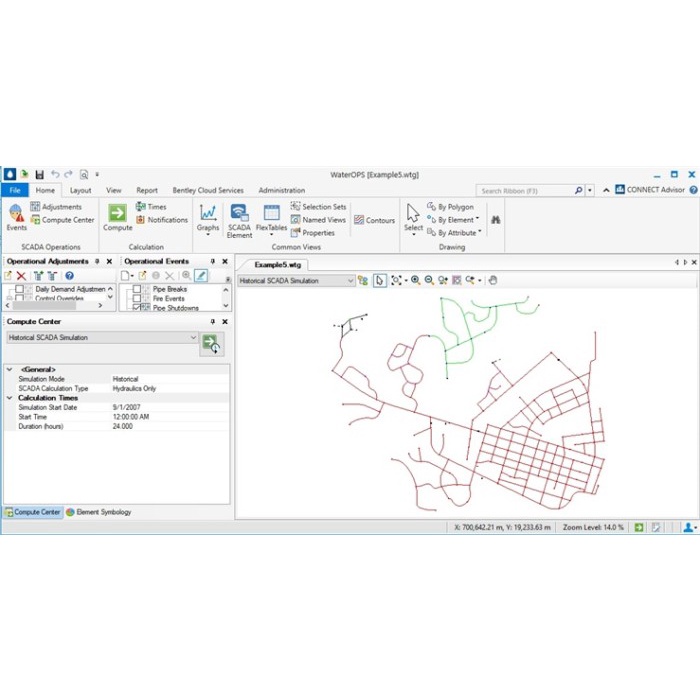The width and height of the screenshot is (700, 700).
Task: Click the Contours ribbon button
Action: 375,220
